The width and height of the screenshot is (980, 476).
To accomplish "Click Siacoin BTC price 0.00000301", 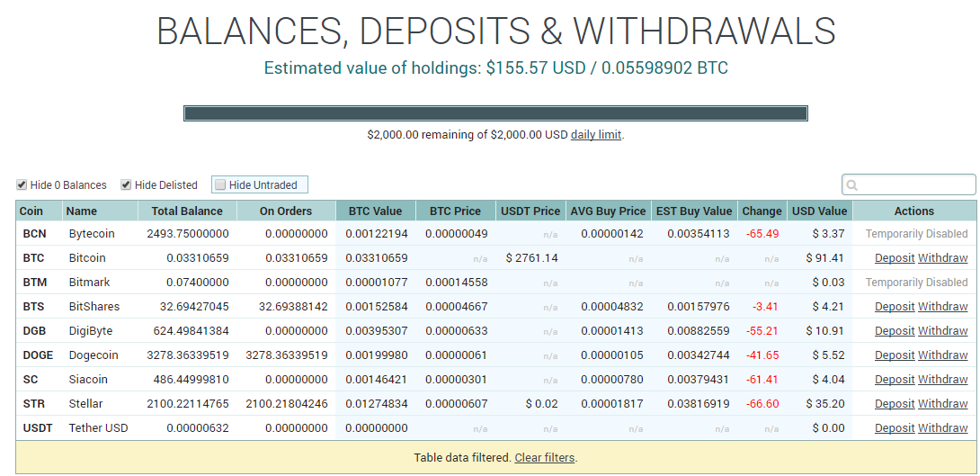I will 456,379.
